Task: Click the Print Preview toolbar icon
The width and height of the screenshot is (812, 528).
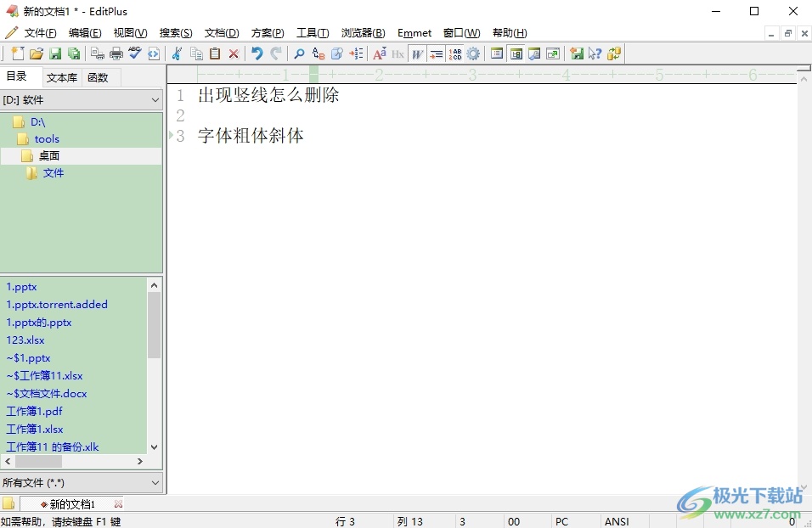Action: click(98, 53)
